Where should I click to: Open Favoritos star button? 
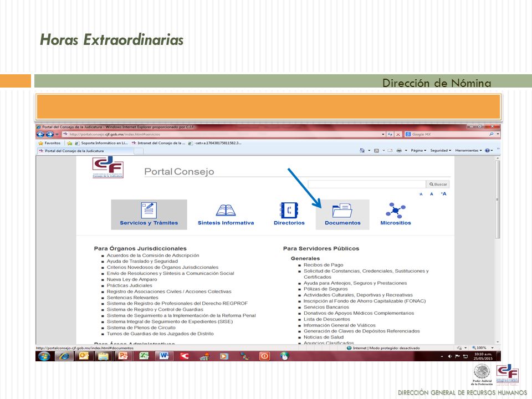[50, 143]
